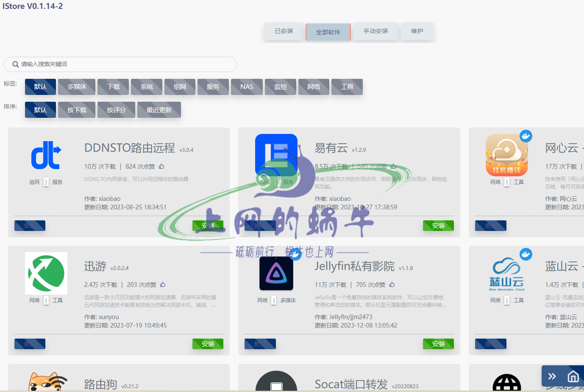Click the 迅游 green arrow app icon
Image resolution: width=584 pixels, height=392 pixels.
click(46, 273)
